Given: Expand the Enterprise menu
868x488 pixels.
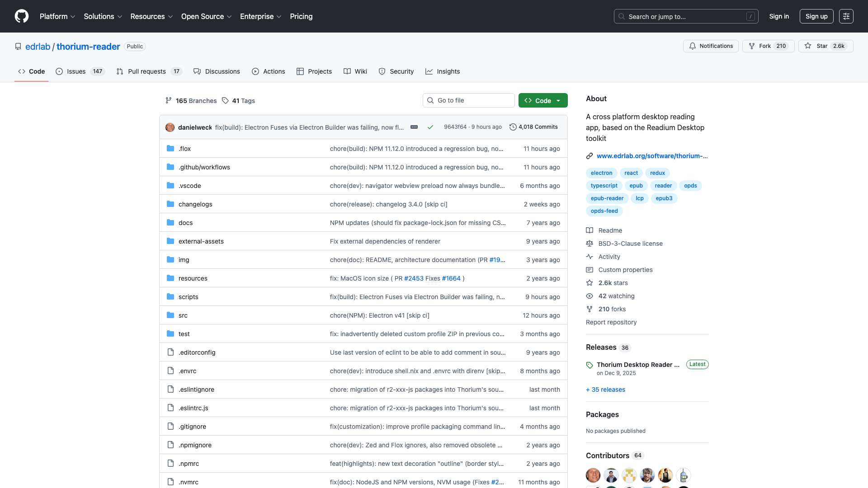Looking at the screenshot, I should 260,16.
